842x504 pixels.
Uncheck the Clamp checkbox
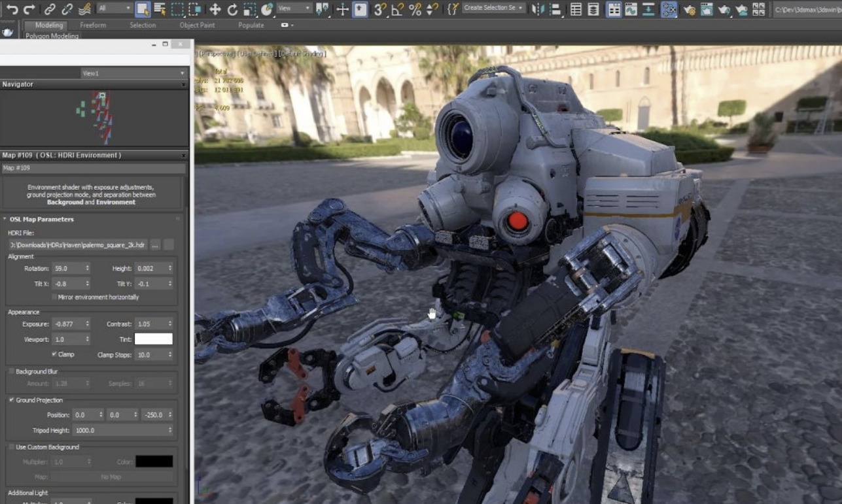pos(54,354)
